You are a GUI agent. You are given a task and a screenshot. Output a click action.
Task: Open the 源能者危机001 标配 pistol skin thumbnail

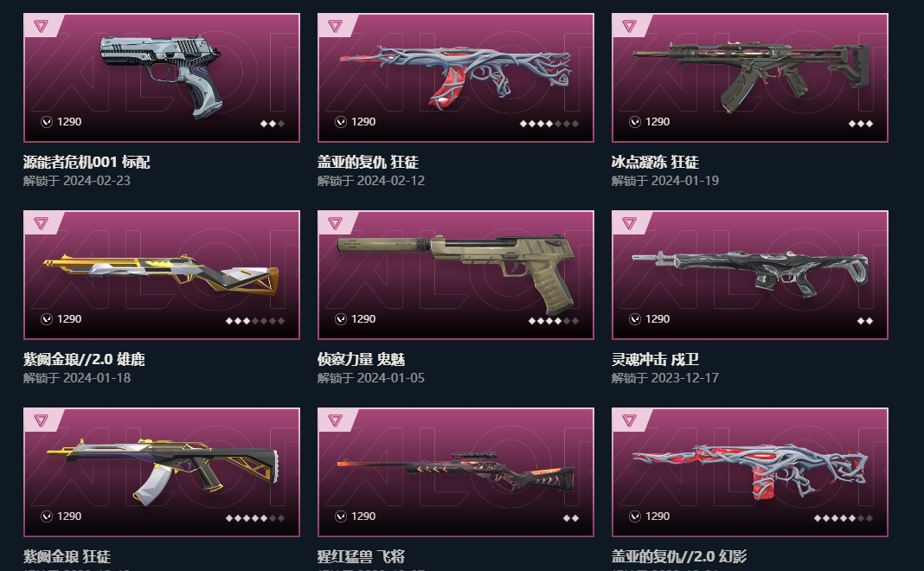tap(162, 78)
